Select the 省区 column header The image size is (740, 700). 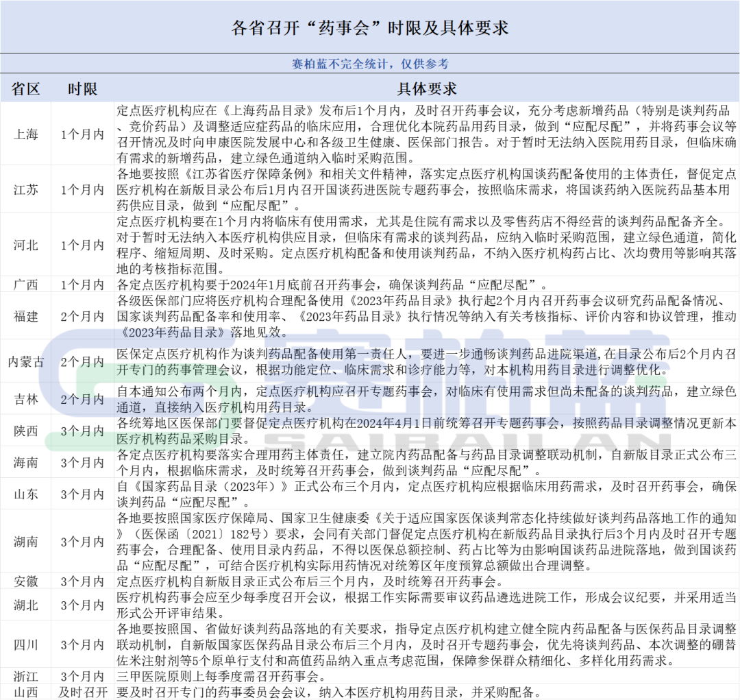pos(26,89)
